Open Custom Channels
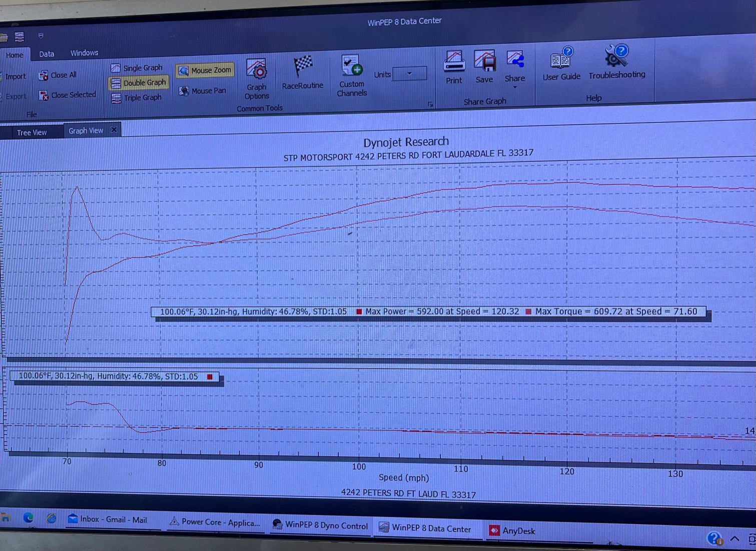The height and width of the screenshot is (551, 756). pyautogui.click(x=351, y=75)
